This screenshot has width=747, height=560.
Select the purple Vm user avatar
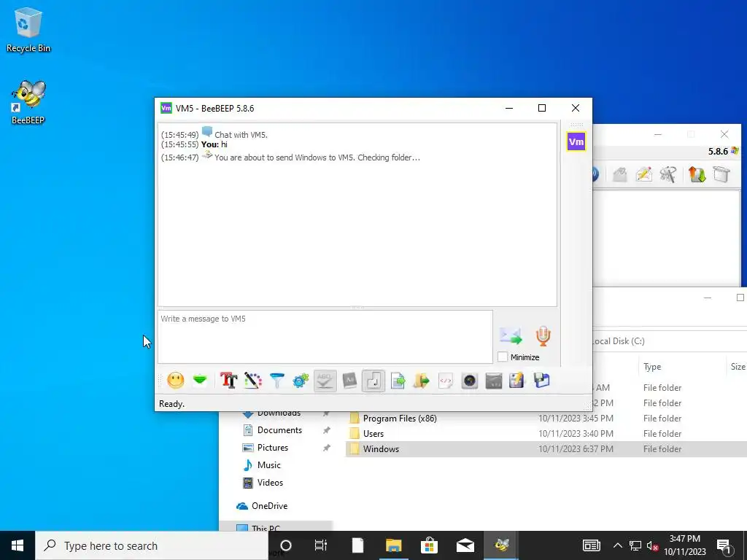point(576,141)
